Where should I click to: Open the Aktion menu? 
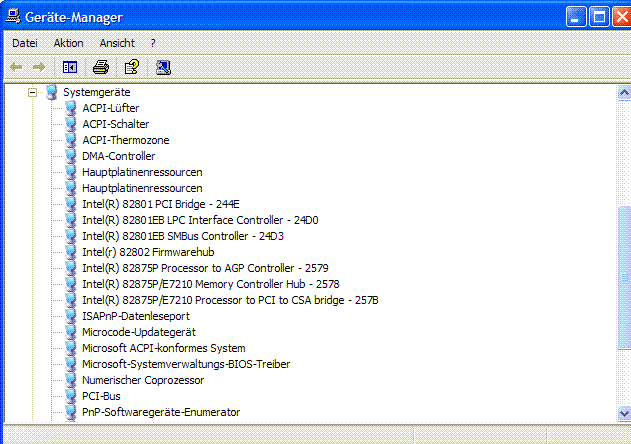(x=68, y=43)
